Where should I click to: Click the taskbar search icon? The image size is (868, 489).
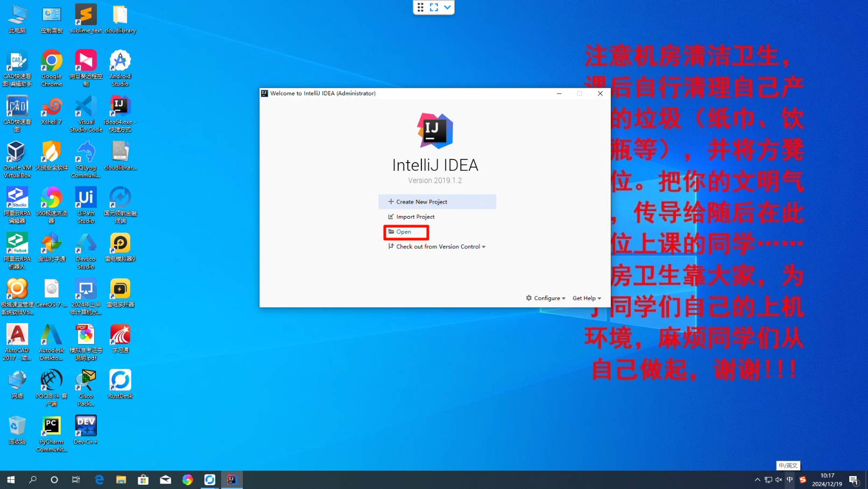[32, 480]
